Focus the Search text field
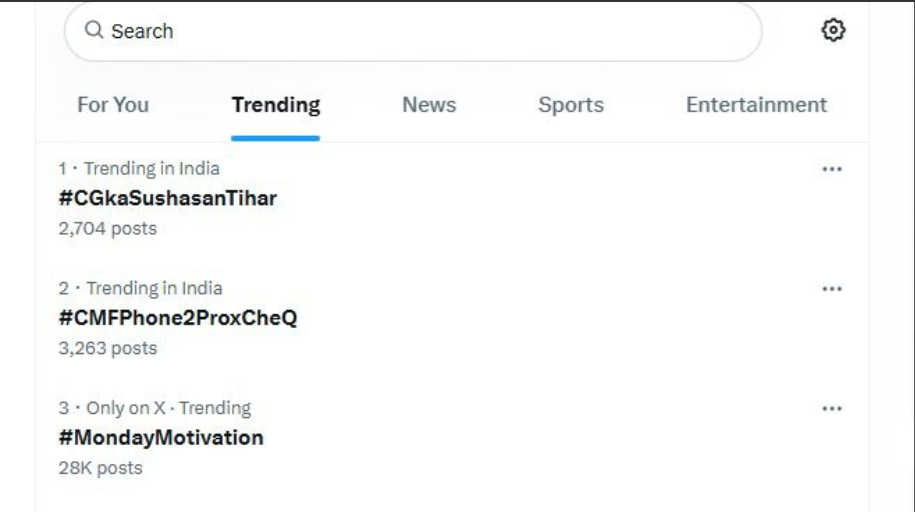 420,31
